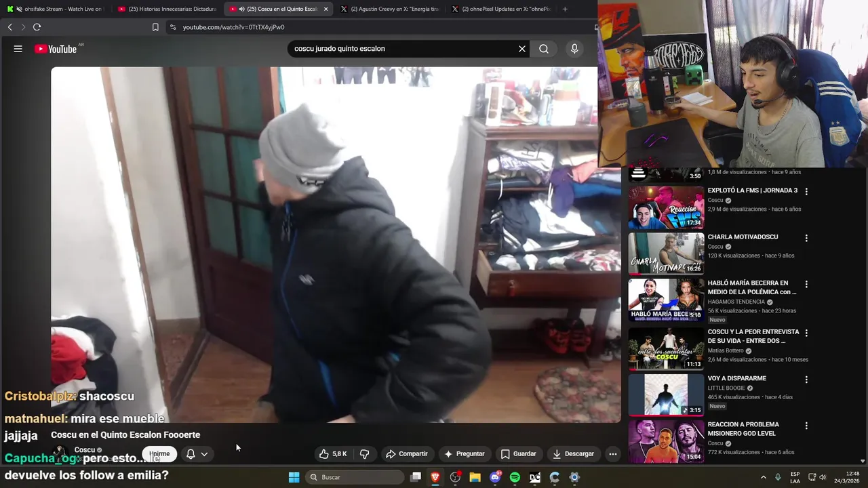
Task: Open REACCION A PROBLEMA MISIONERO thumbnail
Action: (x=666, y=441)
